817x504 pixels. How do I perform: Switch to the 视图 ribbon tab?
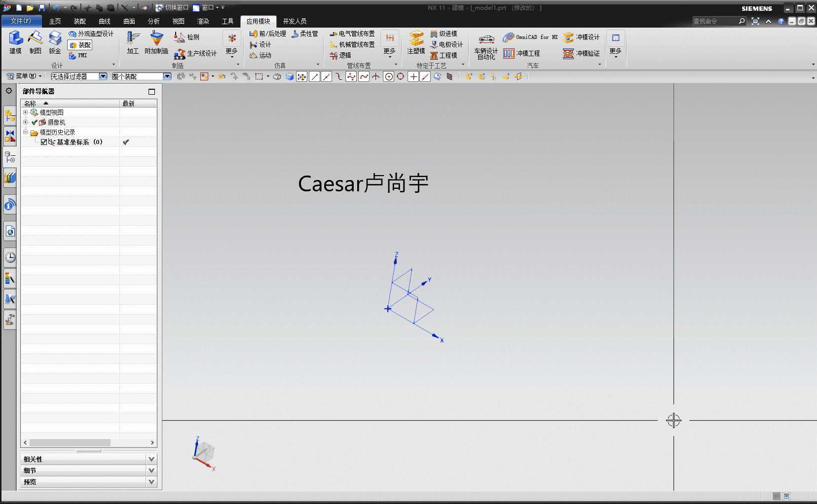[x=178, y=21]
